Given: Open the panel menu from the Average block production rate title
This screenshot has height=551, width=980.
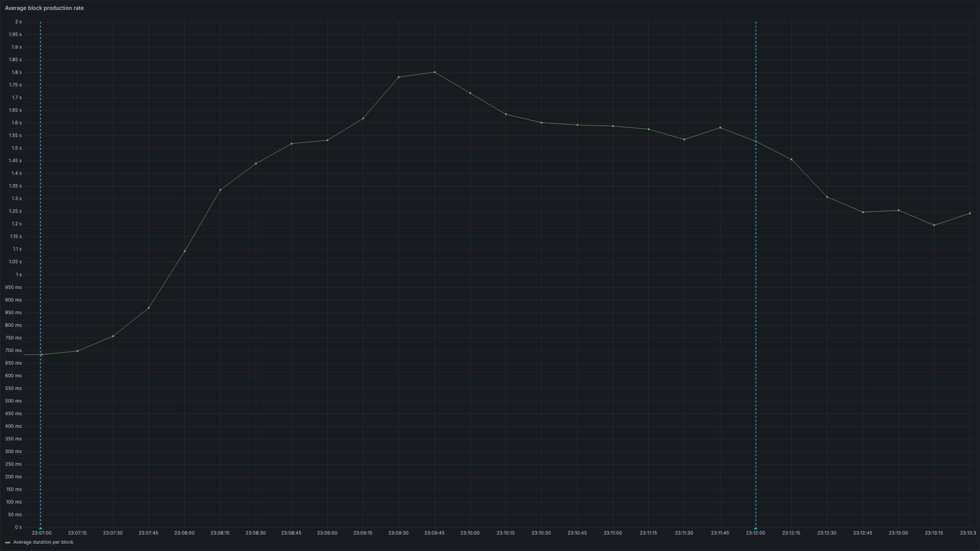Looking at the screenshot, I should tap(45, 8).
